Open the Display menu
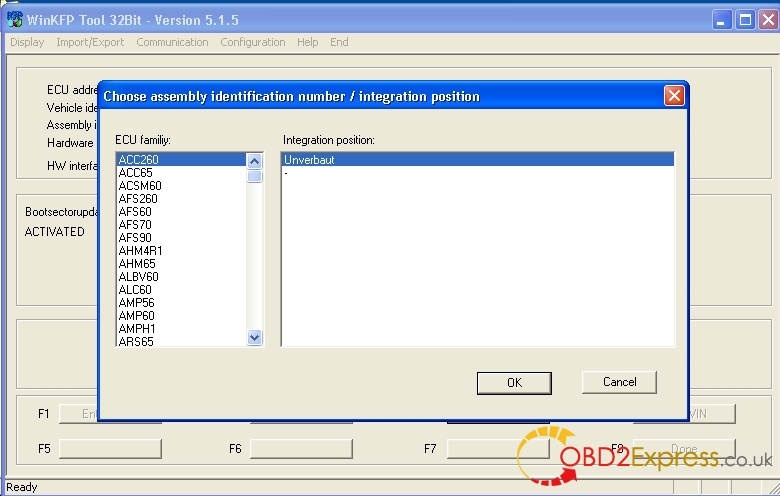This screenshot has height=496, width=780. (x=27, y=42)
